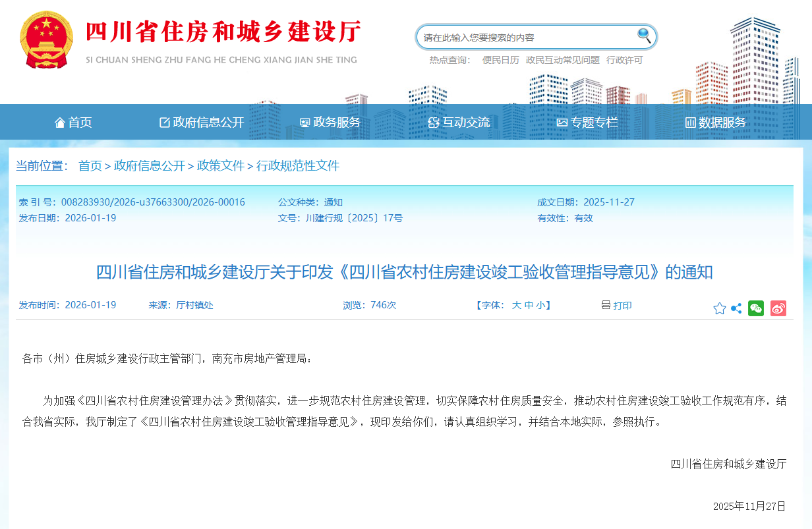
Task: Share the notice to Weibo
Action: [778, 308]
